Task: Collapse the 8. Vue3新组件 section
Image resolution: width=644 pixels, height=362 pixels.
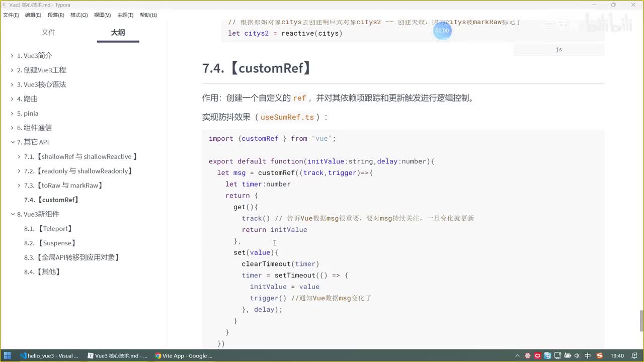Action: click(x=12, y=214)
